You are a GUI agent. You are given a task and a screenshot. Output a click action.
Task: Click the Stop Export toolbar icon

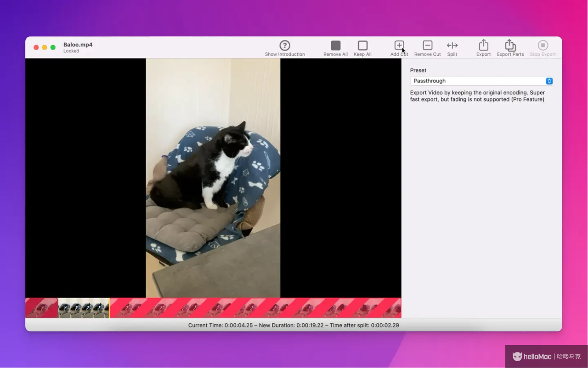click(543, 46)
